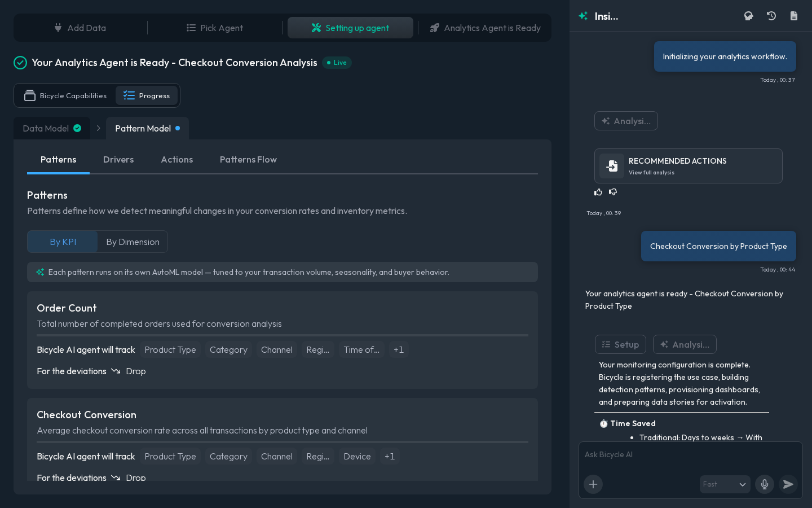The image size is (812, 508).
Task: Click the Regi... chip under Checkout Conversion
Action: coord(318,457)
